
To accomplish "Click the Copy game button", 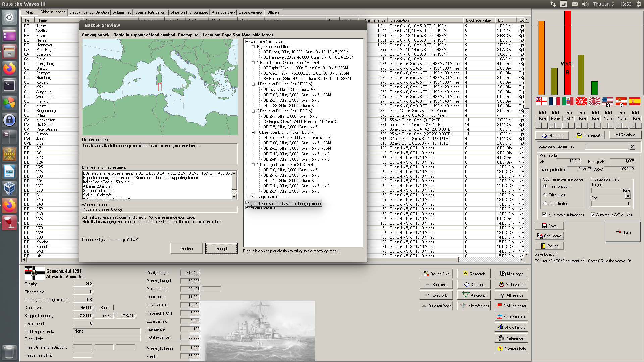I will pos(549,236).
